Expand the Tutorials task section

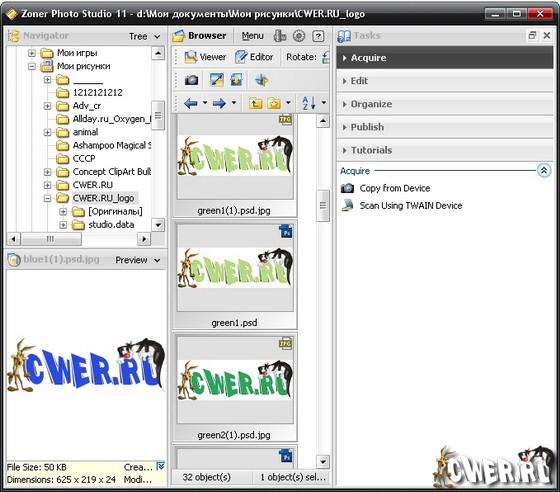445,150
